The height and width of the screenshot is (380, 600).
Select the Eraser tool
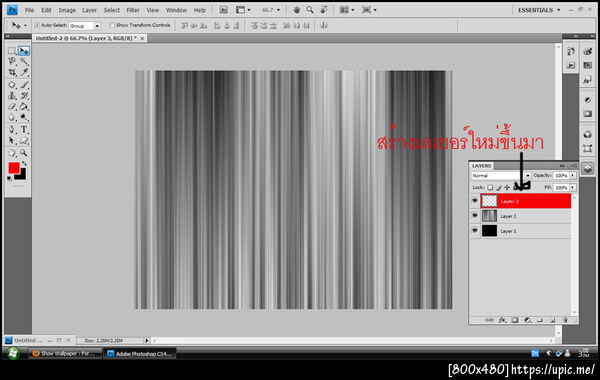coord(12,106)
